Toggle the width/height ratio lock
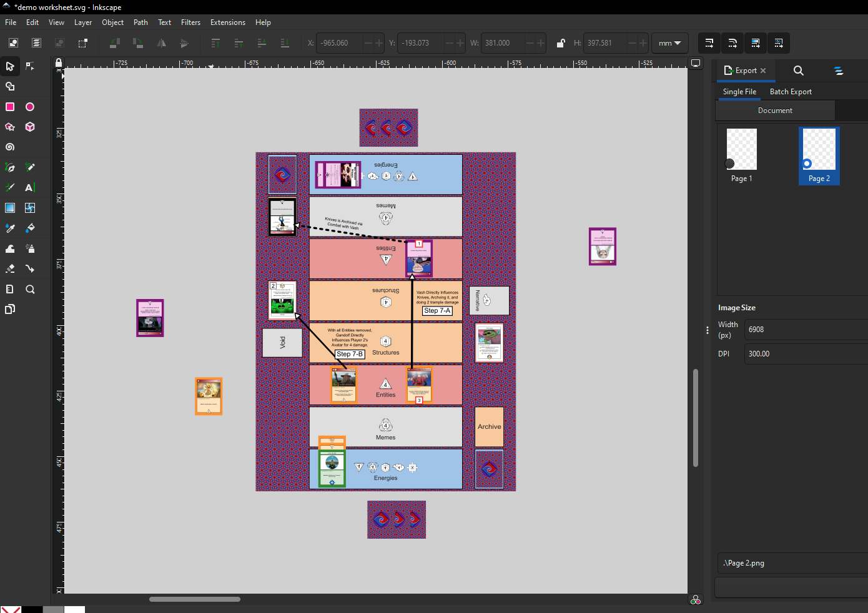868x613 pixels. click(560, 43)
